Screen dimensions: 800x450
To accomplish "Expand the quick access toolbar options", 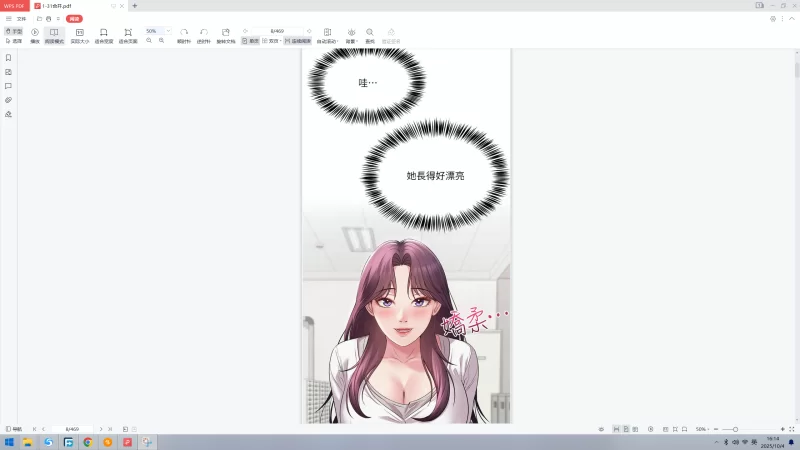I will 58,19.
